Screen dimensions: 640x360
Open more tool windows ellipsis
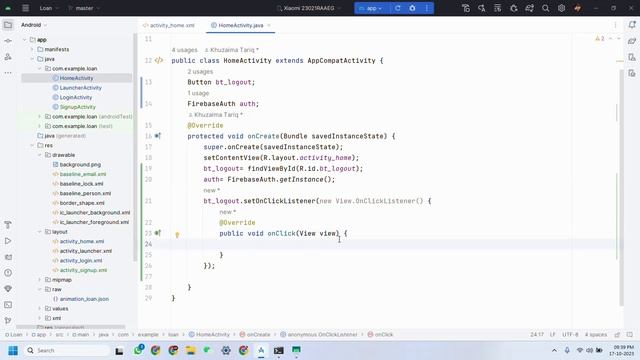[x=8, y=73]
